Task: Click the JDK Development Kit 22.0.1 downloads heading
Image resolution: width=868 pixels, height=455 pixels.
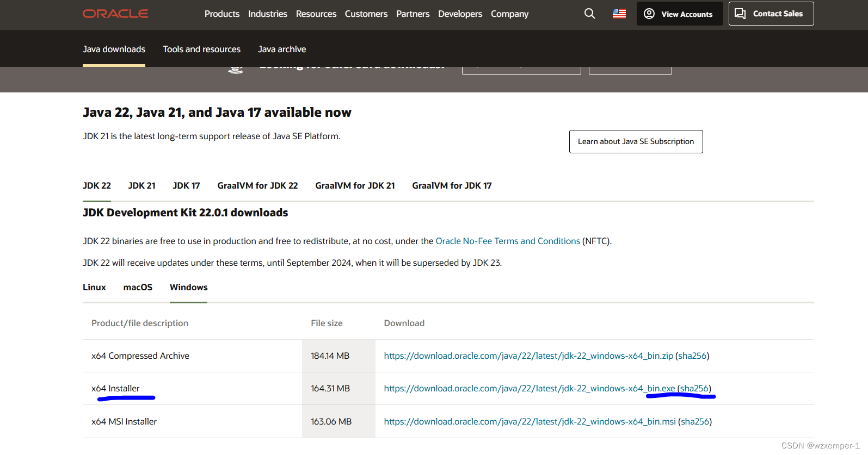Action: [186, 213]
